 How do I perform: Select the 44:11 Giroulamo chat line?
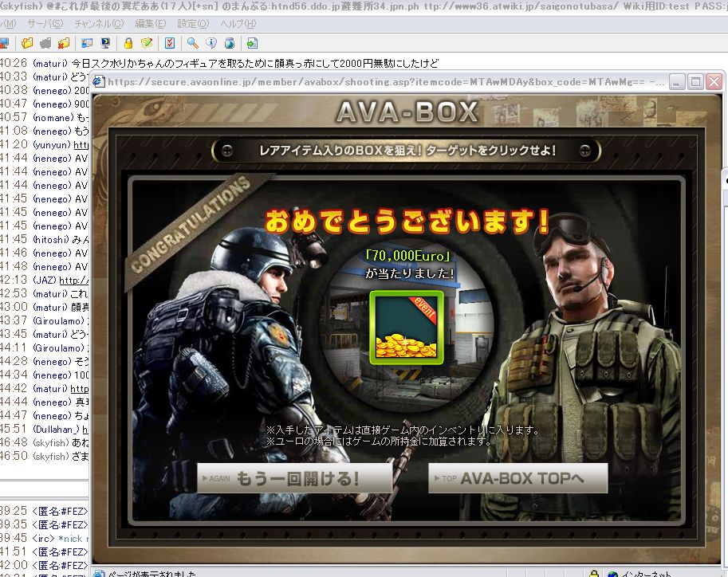point(44,347)
